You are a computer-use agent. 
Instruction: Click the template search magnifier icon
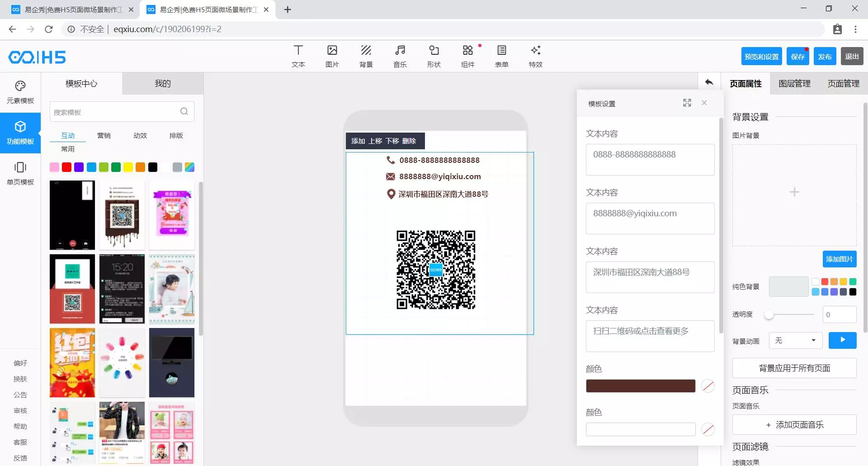pyautogui.click(x=184, y=111)
